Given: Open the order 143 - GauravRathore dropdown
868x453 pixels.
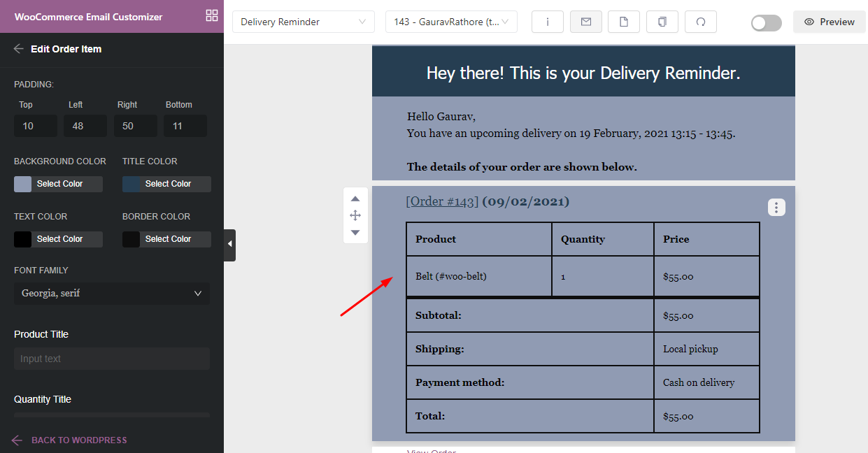Looking at the screenshot, I should click(x=451, y=22).
